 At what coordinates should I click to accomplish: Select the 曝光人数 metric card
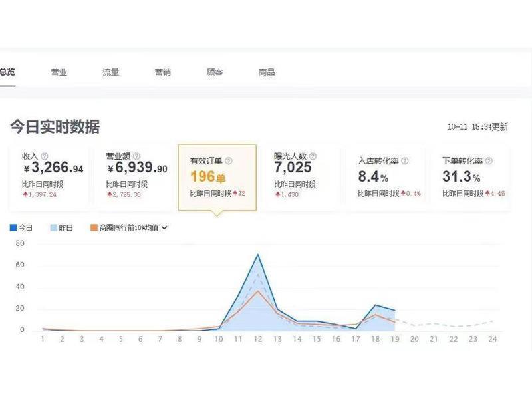pyautogui.click(x=302, y=178)
